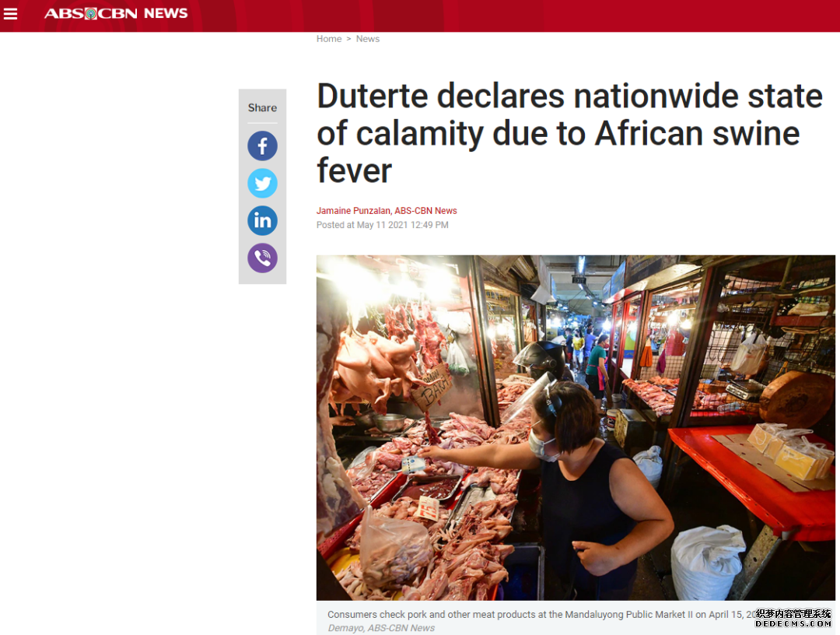Share article on LinkedIn
Screen dimensions: 840x635
point(263,221)
